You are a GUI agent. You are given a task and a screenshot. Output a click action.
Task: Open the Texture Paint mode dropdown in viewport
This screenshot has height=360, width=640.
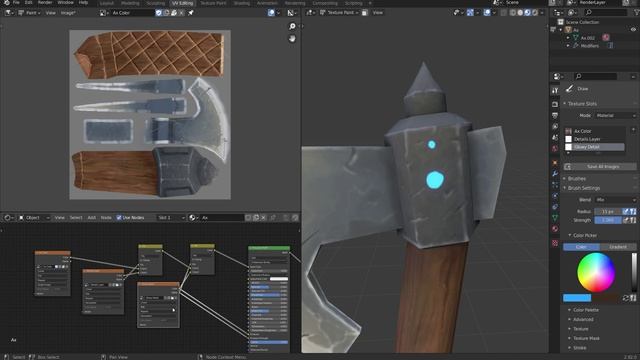point(340,13)
